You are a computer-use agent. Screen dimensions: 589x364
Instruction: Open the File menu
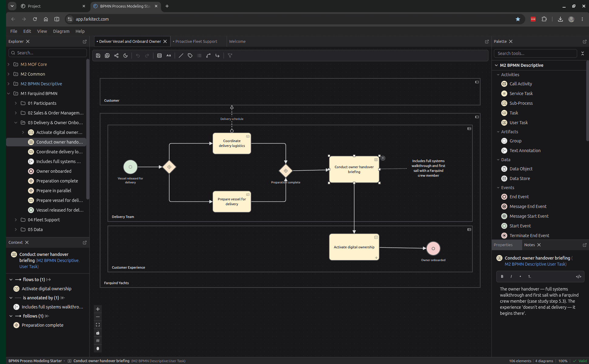click(x=14, y=31)
